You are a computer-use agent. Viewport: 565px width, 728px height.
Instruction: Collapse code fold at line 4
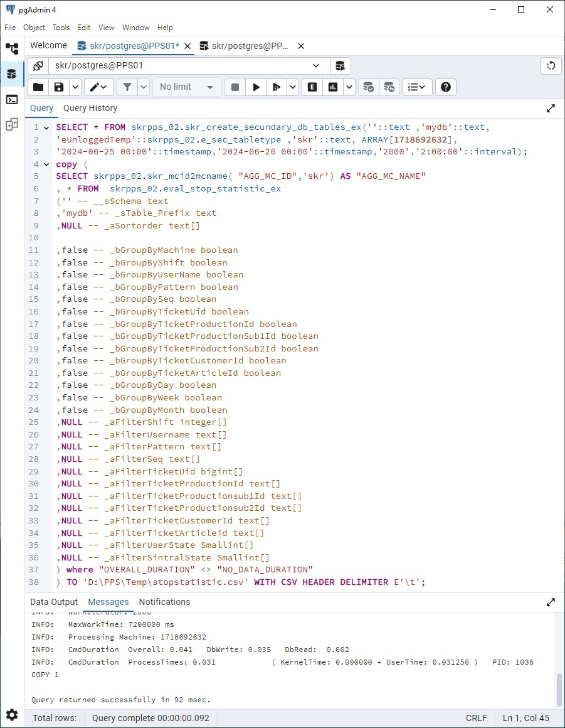46,164
